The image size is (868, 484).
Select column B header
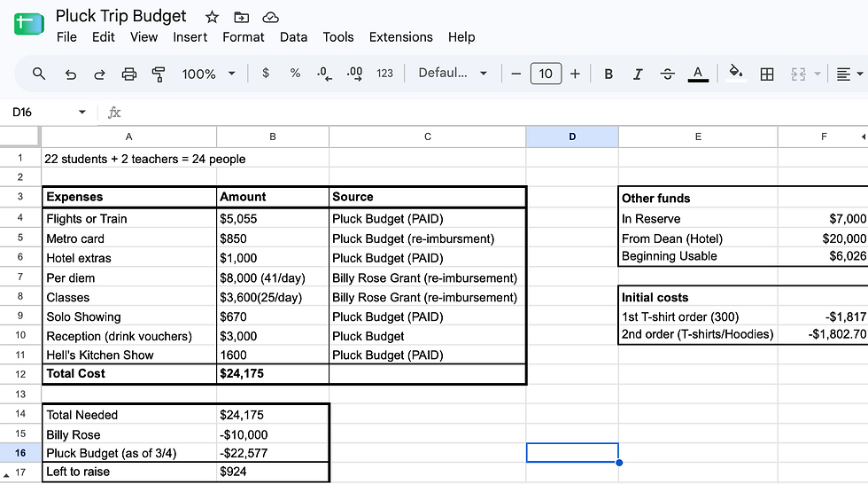[273, 137]
